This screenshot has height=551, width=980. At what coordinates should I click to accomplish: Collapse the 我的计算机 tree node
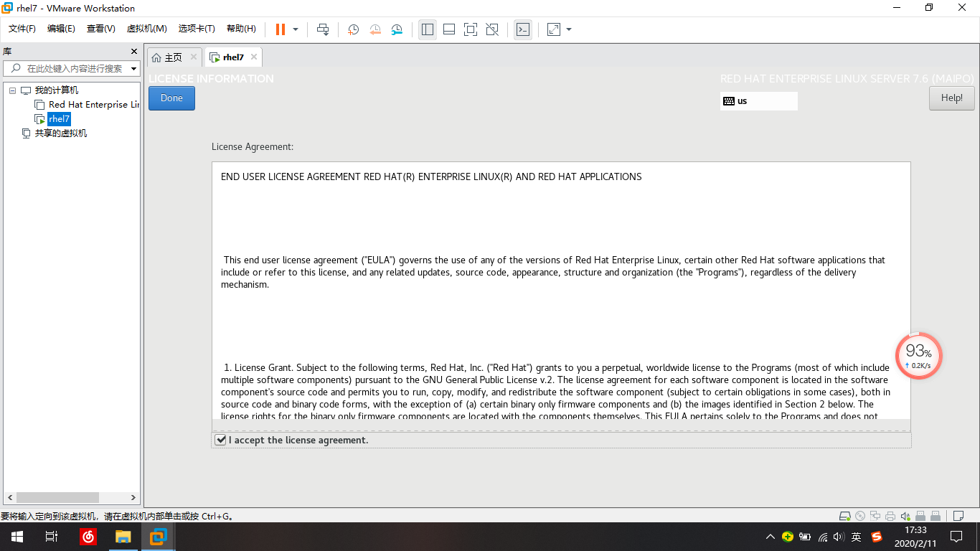click(12, 90)
